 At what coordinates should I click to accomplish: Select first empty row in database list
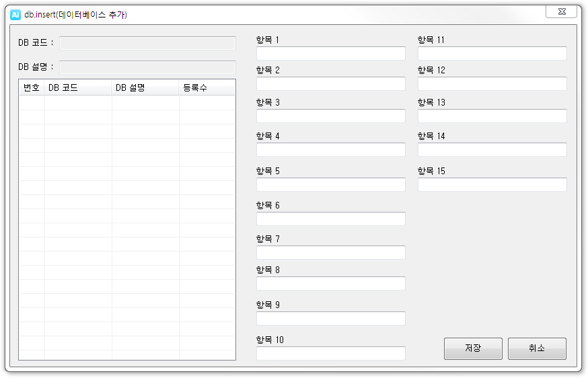[127, 103]
